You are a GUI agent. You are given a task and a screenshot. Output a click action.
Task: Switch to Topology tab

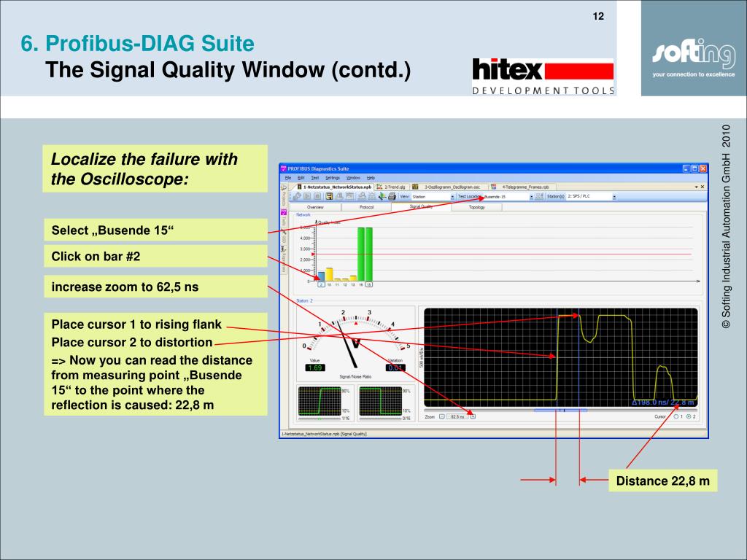point(476,207)
